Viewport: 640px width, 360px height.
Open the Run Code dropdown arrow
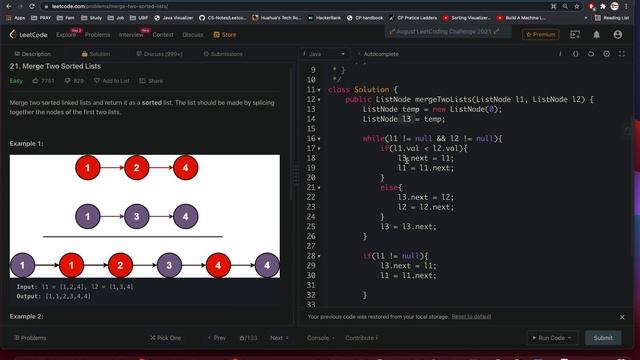pos(570,338)
